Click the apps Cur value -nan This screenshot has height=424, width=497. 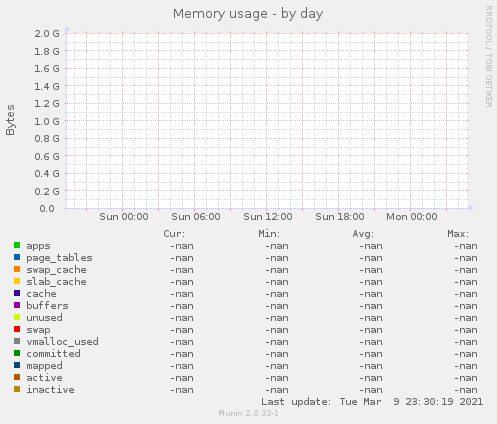click(182, 246)
